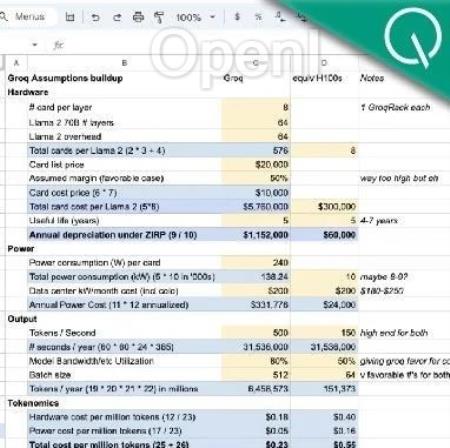Apply currency format with the $ icon

[x=237, y=16]
